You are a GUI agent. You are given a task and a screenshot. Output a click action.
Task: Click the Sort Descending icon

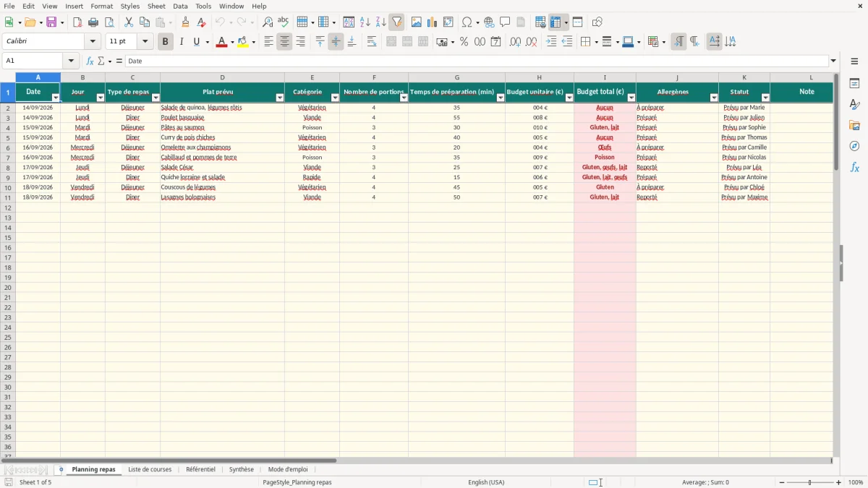(x=381, y=22)
